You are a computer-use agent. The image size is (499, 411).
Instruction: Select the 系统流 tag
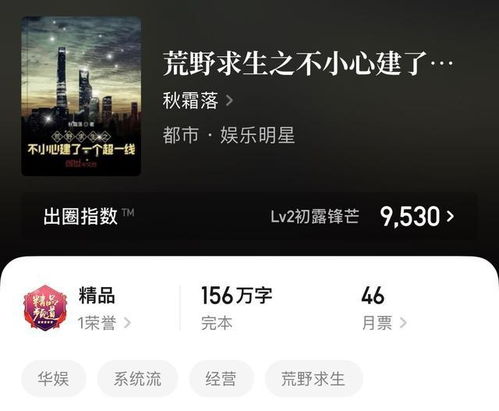[x=137, y=379]
